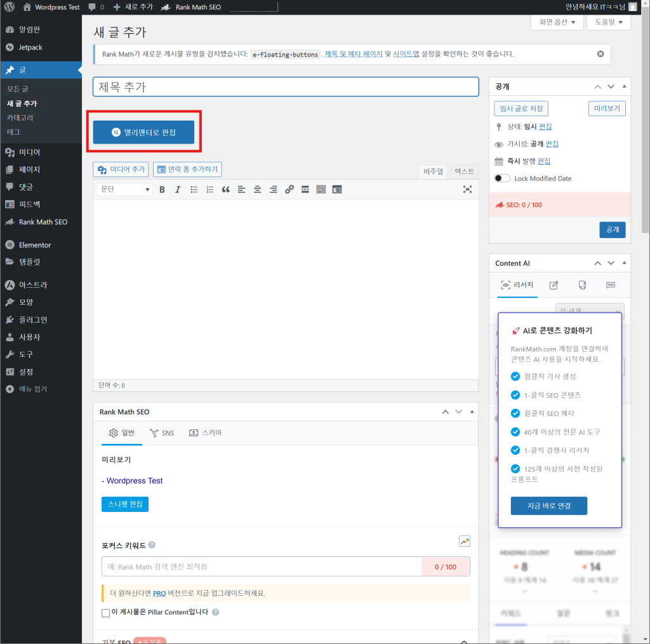650x644 pixels.
Task: Center-align text in the editor
Action: (258, 189)
